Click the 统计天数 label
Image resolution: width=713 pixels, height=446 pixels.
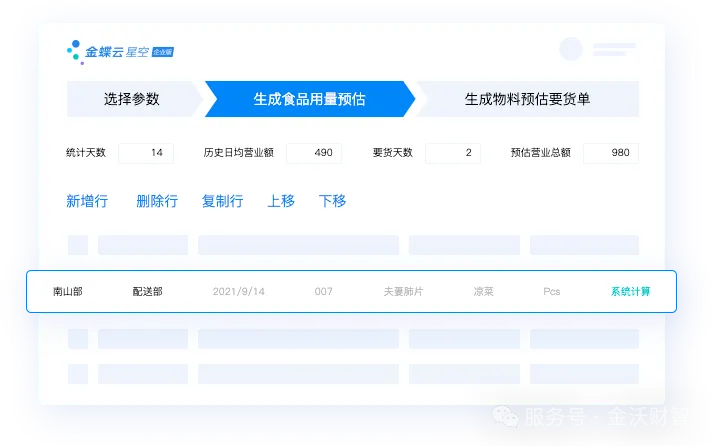(x=85, y=153)
